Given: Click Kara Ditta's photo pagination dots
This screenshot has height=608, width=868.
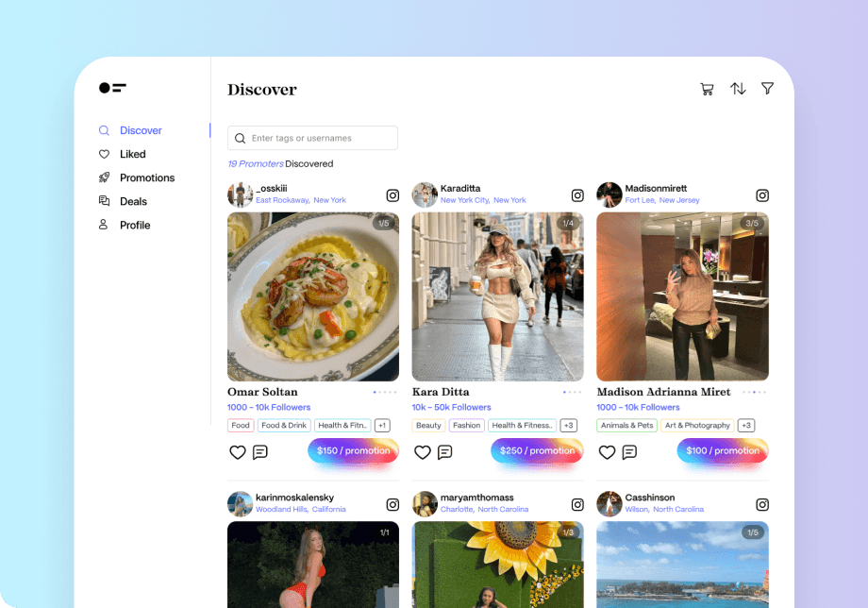Looking at the screenshot, I should click(x=572, y=392).
